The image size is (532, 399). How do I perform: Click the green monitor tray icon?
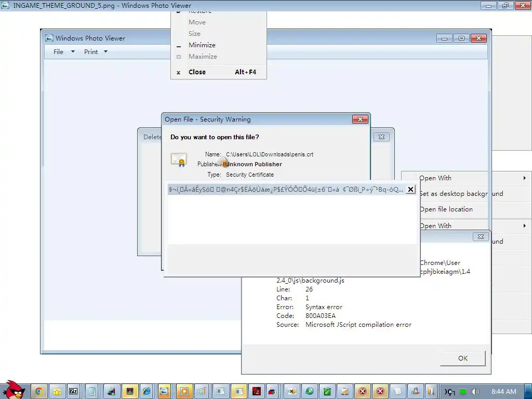pyautogui.click(x=463, y=392)
